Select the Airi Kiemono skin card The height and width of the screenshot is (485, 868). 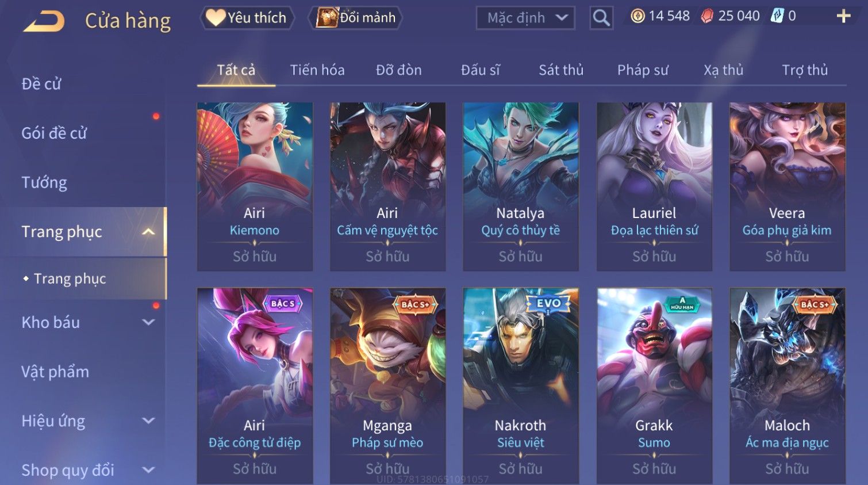coord(255,186)
